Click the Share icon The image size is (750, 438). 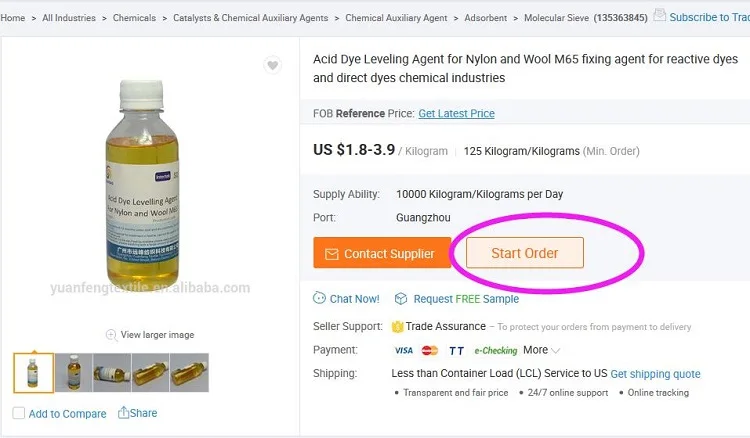pos(124,413)
